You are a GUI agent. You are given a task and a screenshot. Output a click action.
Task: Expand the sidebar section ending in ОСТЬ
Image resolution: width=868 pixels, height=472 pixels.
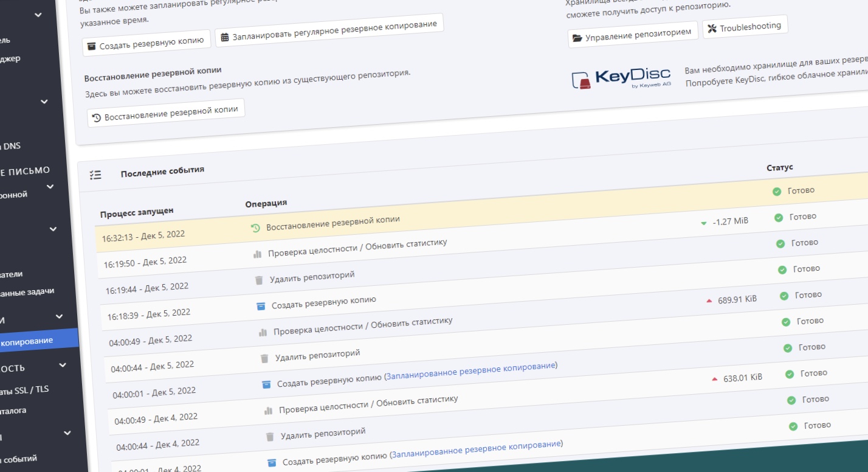(x=63, y=365)
